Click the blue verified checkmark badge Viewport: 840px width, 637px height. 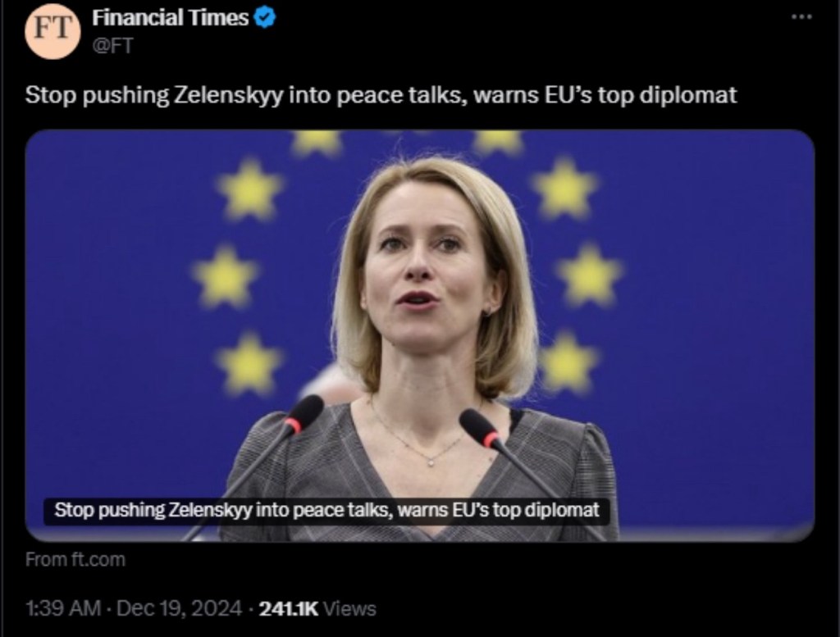click(x=265, y=18)
